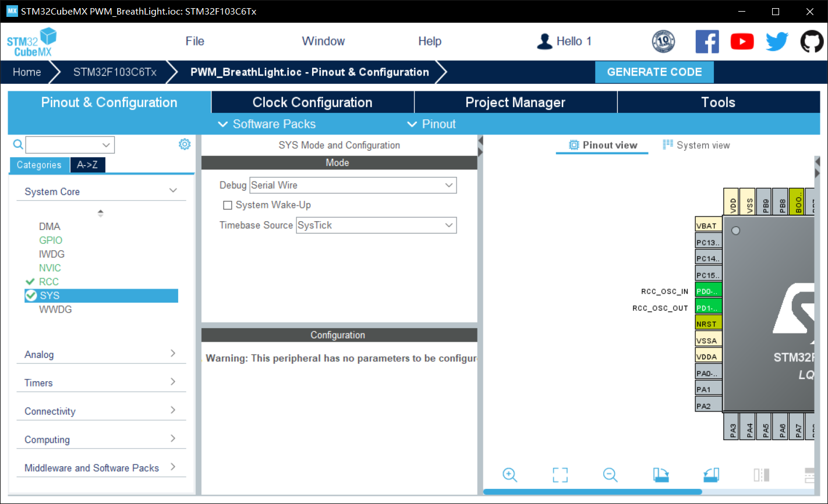Click the STM32F103C6Tx breadcrumb
The width and height of the screenshot is (828, 504).
[x=115, y=72]
